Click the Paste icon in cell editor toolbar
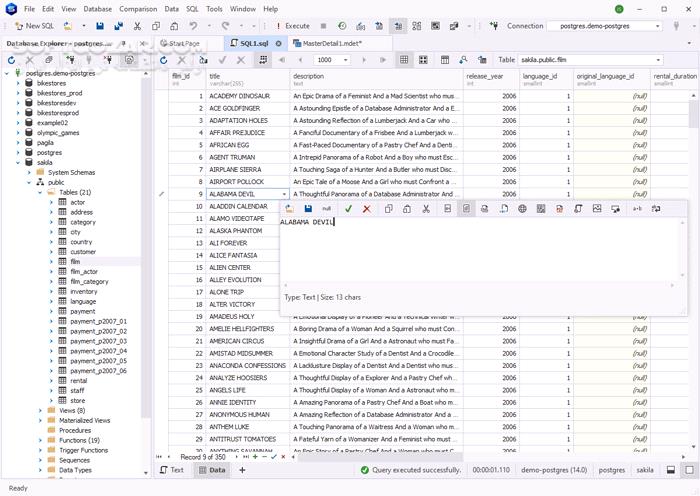Viewport: 700px width, 496px height. pos(407,208)
